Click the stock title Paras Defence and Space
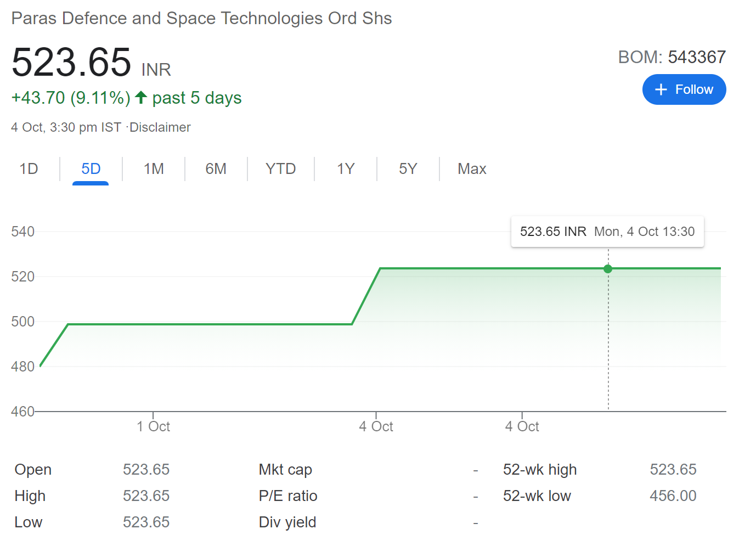 (x=201, y=18)
